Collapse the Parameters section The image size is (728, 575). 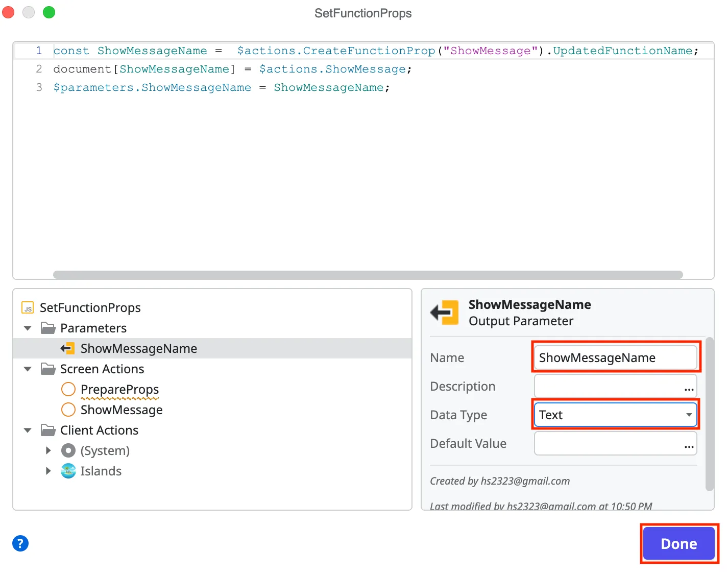point(27,328)
